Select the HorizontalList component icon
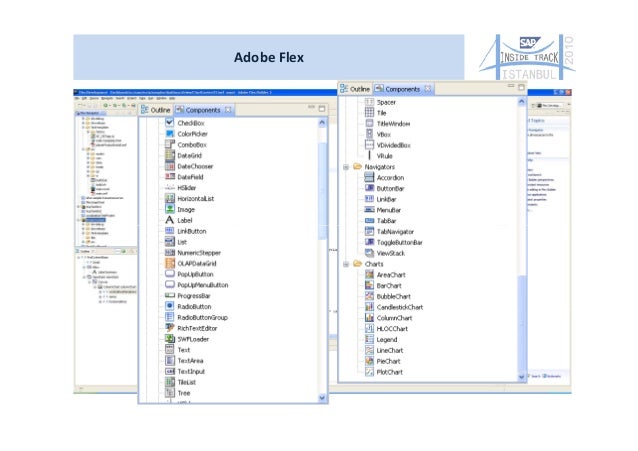Screen dimensions: 638x451 click(170, 198)
